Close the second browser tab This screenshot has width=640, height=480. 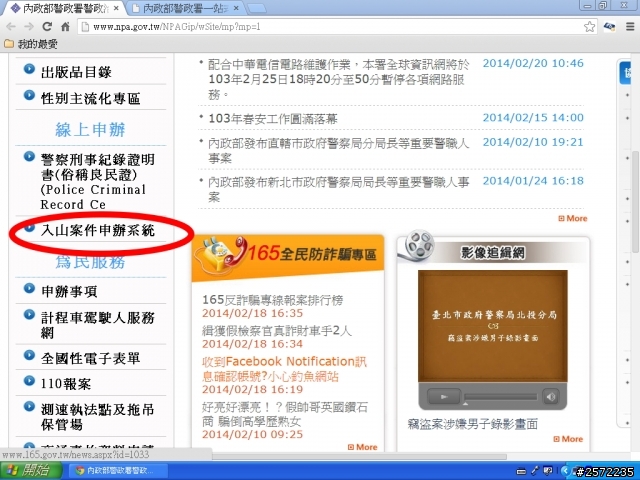pyautogui.click(x=236, y=8)
